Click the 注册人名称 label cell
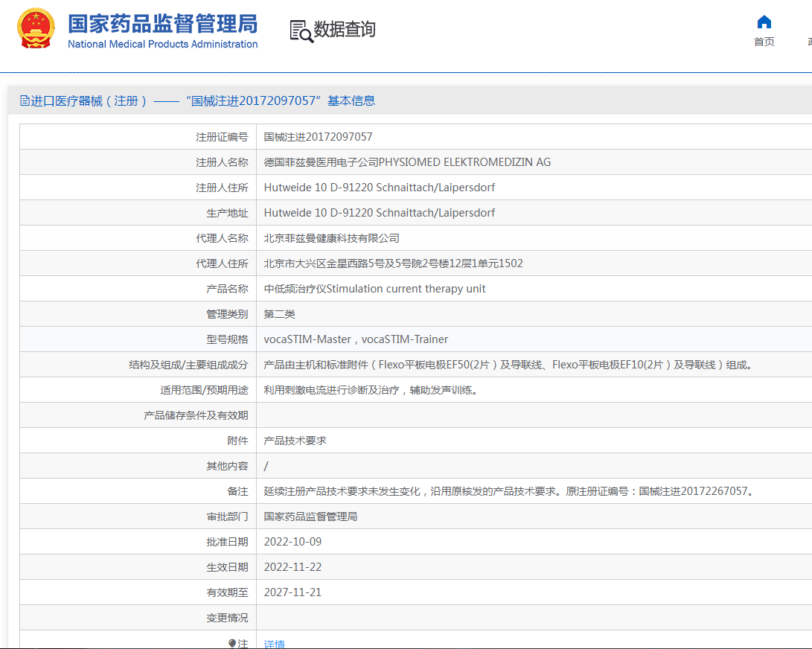The image size is (812, 649). [138, 162]
